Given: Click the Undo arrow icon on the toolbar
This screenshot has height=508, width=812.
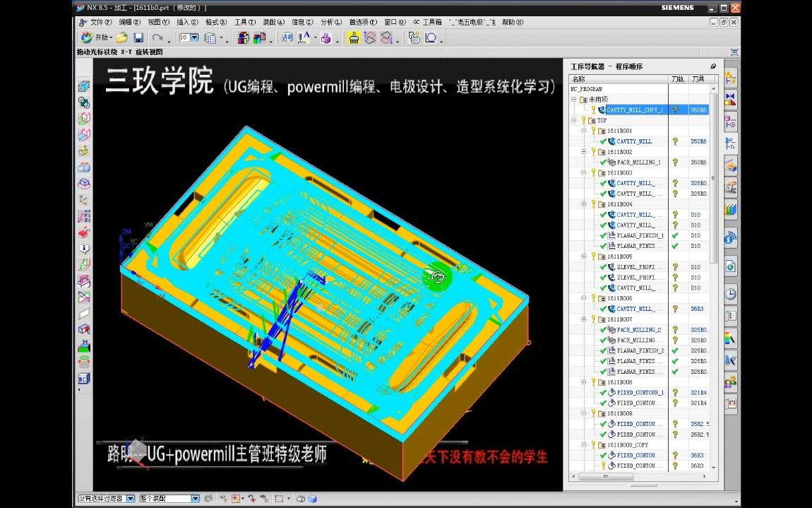Looking at the screenshot, I should click(x=156, y=37).
